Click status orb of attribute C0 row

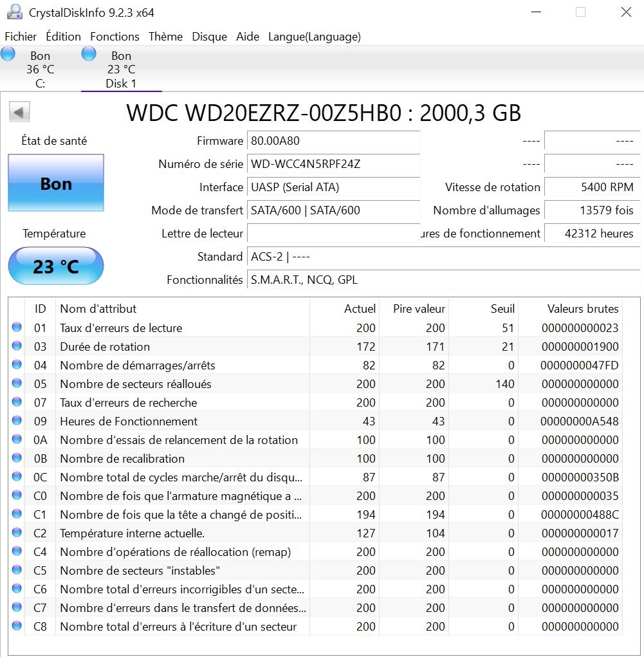pyautogui.click(x=17, y=495)
